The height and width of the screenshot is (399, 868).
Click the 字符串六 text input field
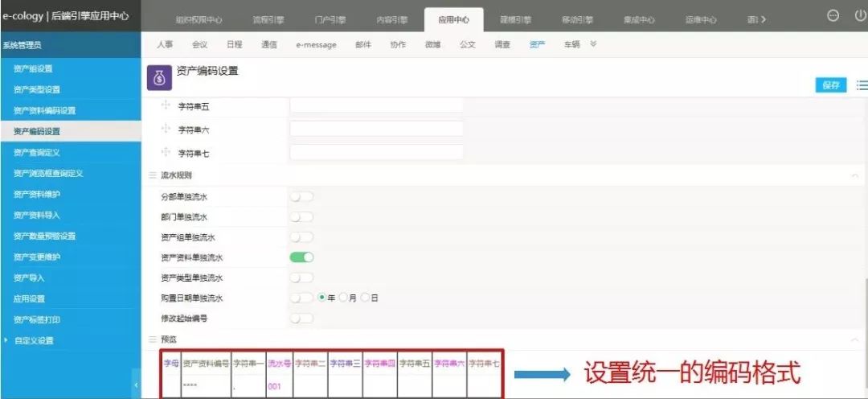coord(376,129)
